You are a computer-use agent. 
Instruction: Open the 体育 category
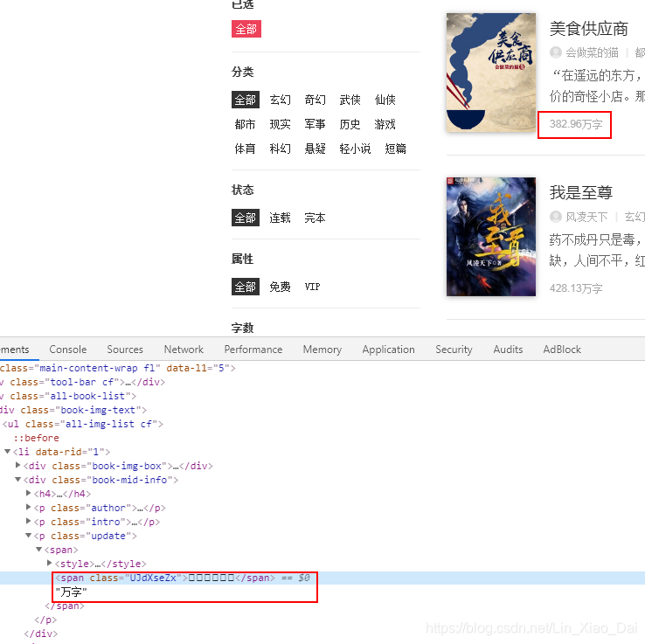pos(246,149)
